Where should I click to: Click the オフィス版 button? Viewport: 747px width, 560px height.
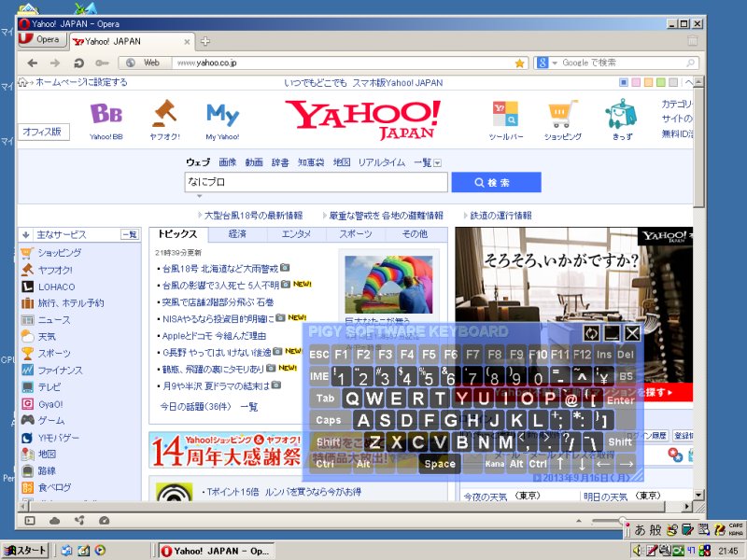click(44, 132)
